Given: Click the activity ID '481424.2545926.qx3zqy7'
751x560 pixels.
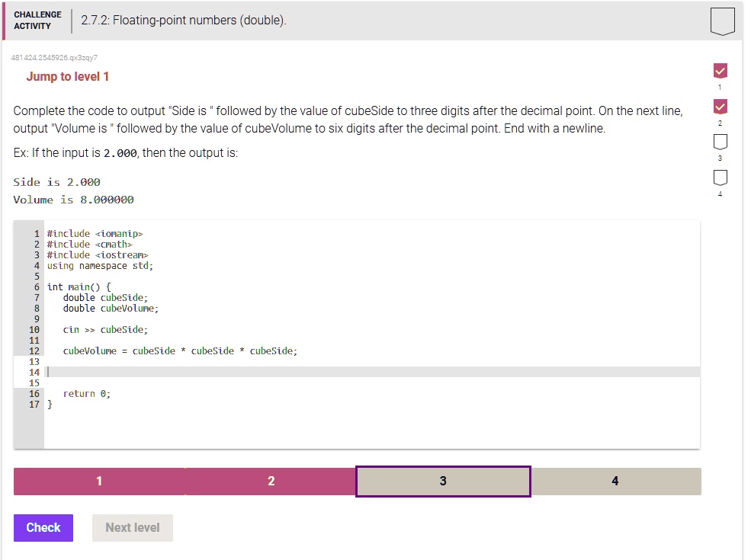Looking at the screenshot, I should tap(54, 57).
